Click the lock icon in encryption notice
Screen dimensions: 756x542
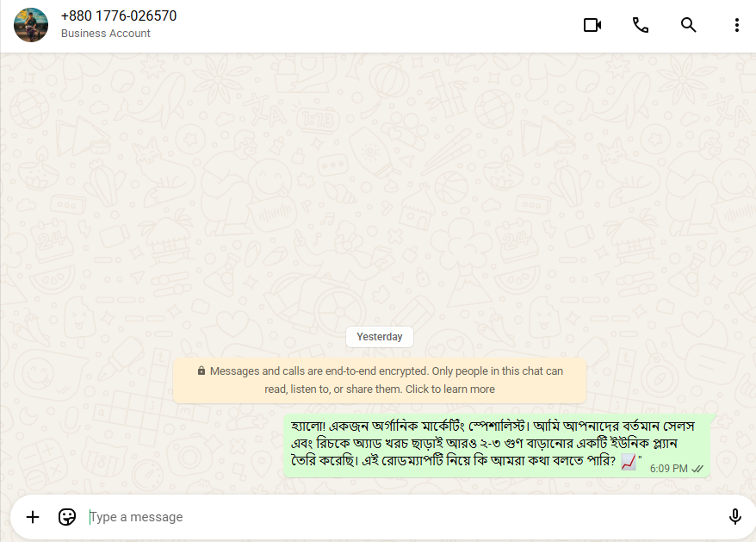point(201,371)
